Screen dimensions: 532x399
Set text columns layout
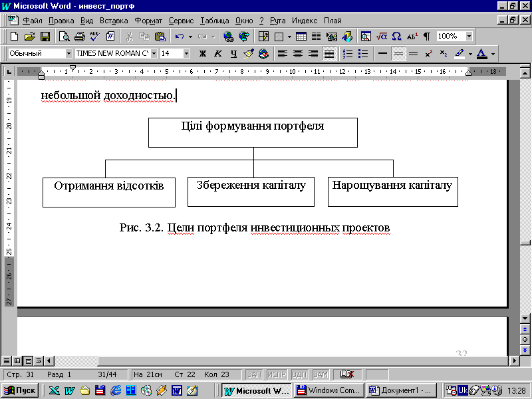317,37
